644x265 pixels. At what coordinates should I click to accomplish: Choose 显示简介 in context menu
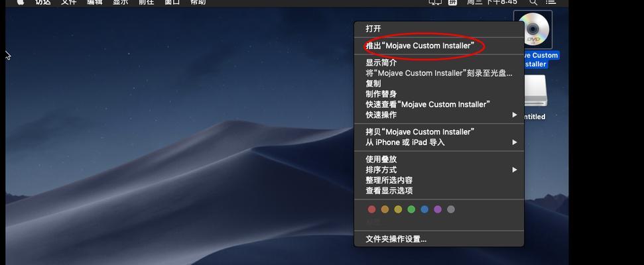tap(439, 63)
